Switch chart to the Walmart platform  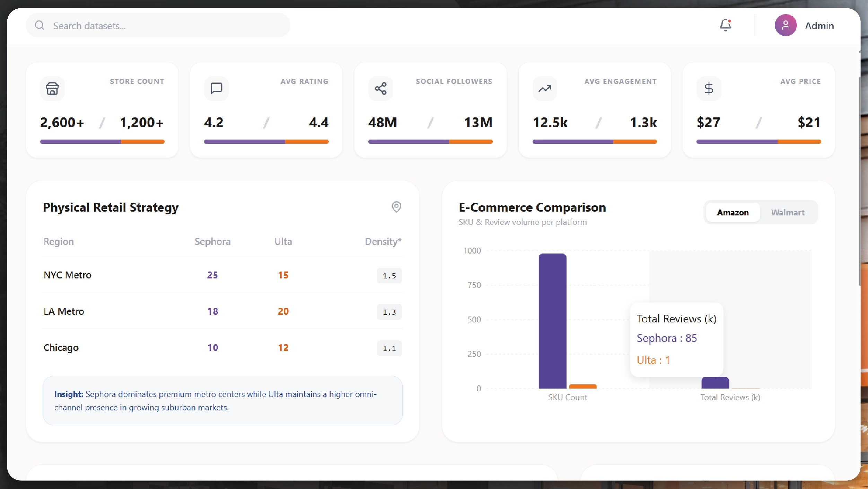(x=788, y=213)
